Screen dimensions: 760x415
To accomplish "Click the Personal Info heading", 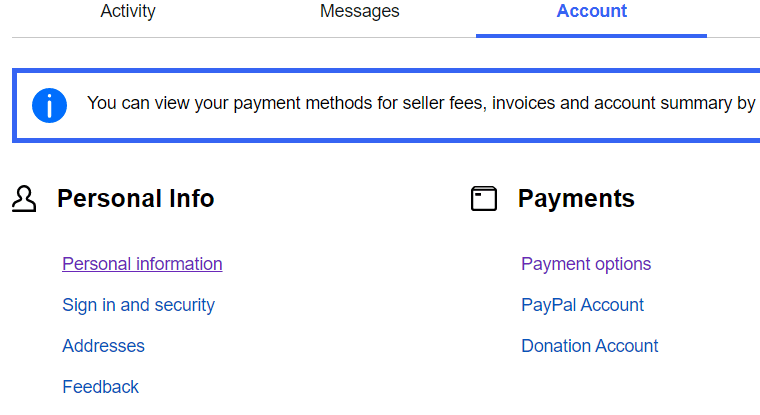I will click(x=136, y=199).
